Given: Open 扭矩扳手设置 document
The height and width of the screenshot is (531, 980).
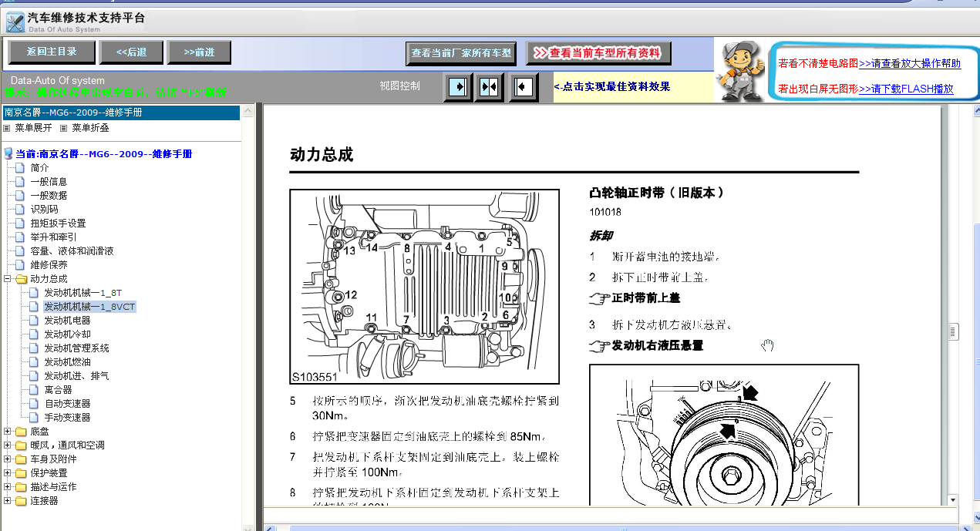Looking at the screenshot, I should tap(58, 223).
